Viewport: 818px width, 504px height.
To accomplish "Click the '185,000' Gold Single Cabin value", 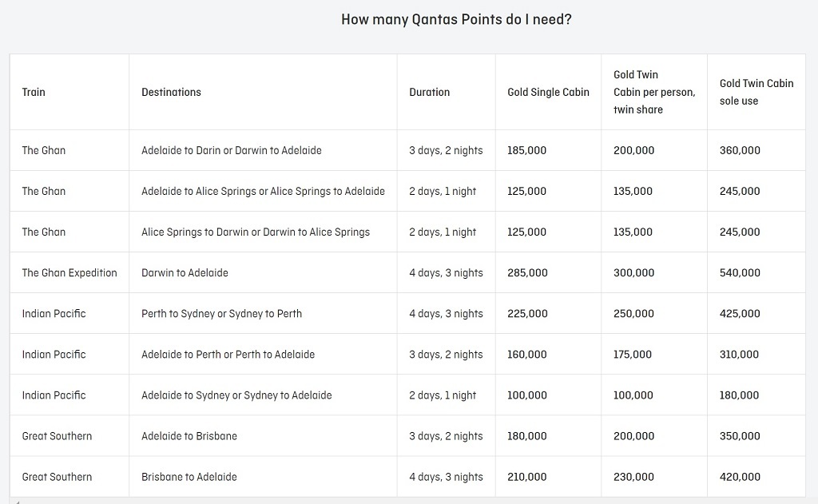I will 527,150.
